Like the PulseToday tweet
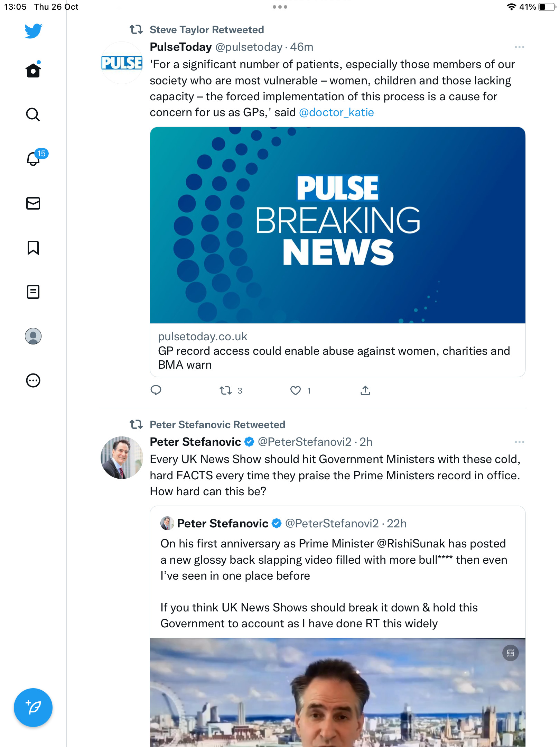Screen dimensions: 560x747 (295, 390)
